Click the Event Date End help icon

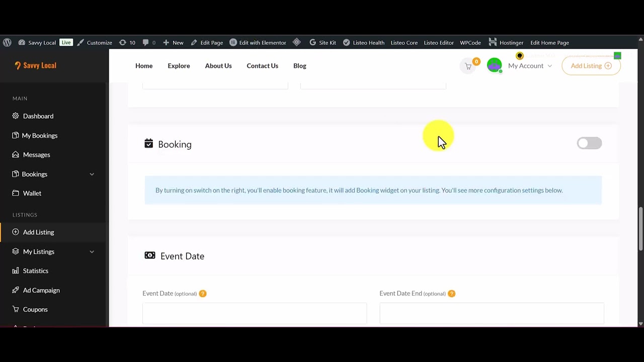pos(451,294)
